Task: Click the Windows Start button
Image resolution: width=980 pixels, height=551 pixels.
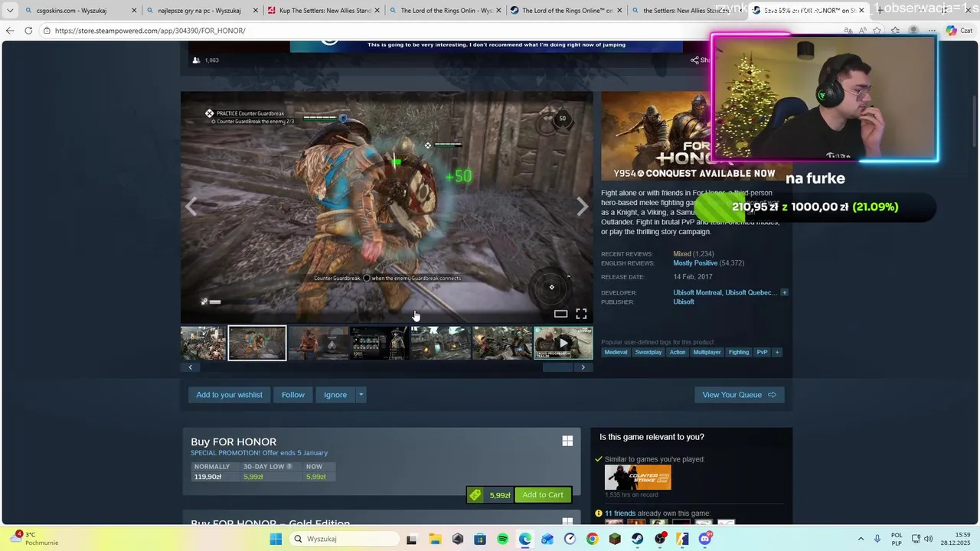Action: pyautogui.click(x=276, y=539)
